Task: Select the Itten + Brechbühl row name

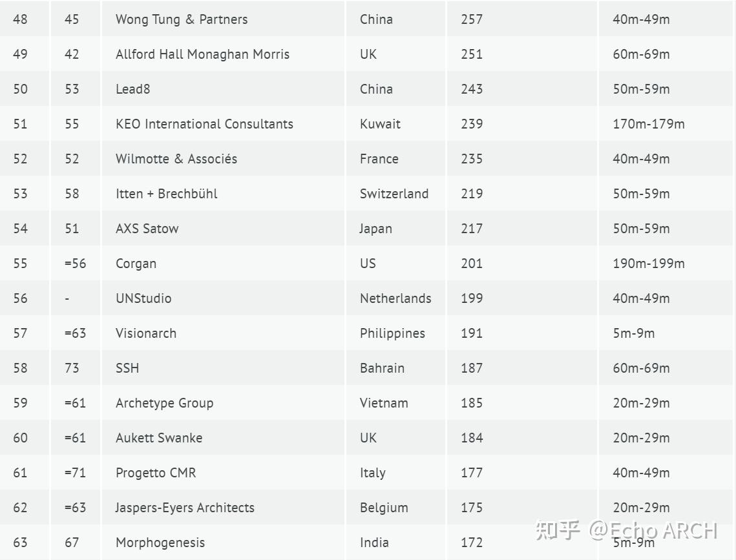Action: (167, 194)
